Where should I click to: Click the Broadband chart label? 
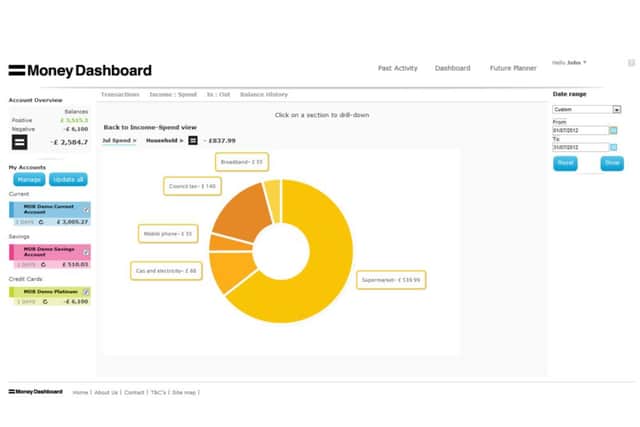pos(242,162)
